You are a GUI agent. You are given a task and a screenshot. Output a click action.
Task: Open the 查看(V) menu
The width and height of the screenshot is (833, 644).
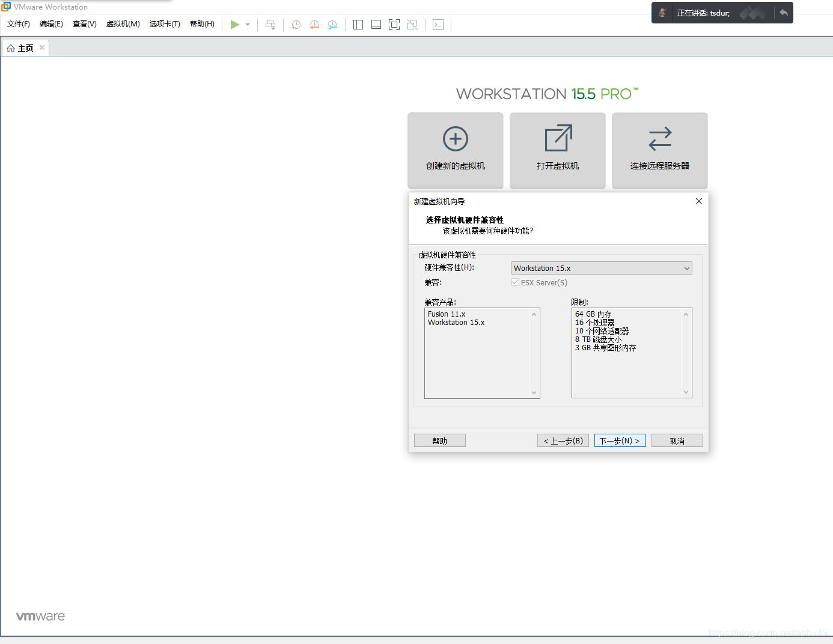[85, 24]
